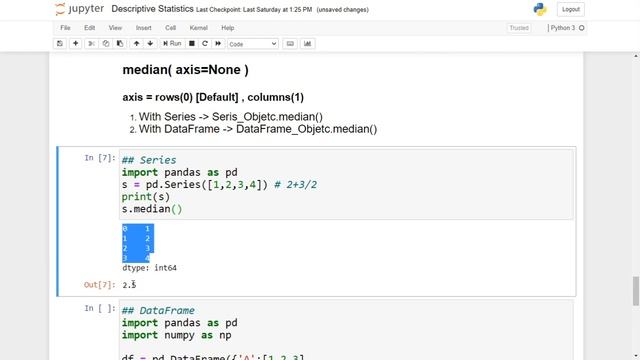Image resolution: width=640 pixels, height=360 pixels.
Task: Click the Jupyter logo
Action: pos(80,9)
